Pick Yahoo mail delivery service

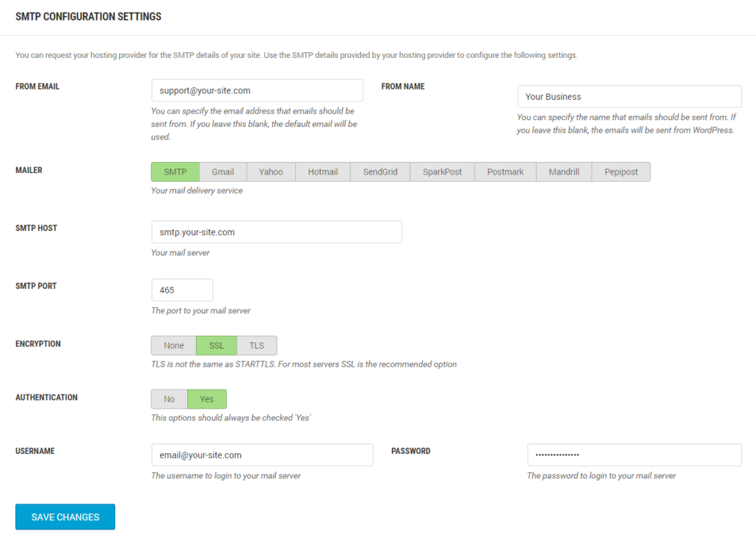click(271, 172)
